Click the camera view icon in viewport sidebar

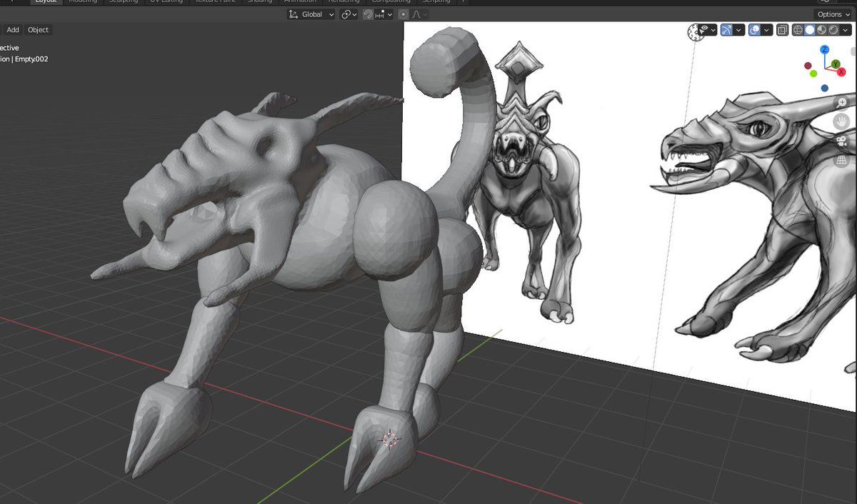click(x=841, y=141)
